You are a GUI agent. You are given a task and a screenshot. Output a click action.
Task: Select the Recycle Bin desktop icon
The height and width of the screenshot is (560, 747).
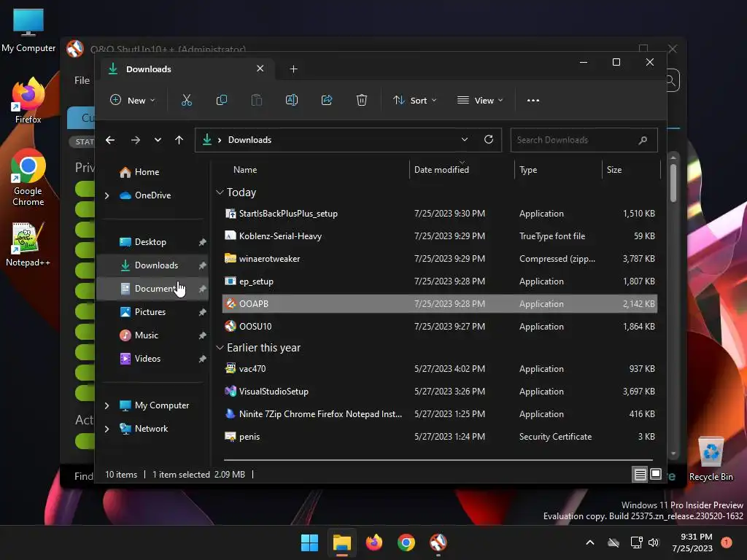tap(711, 459)
